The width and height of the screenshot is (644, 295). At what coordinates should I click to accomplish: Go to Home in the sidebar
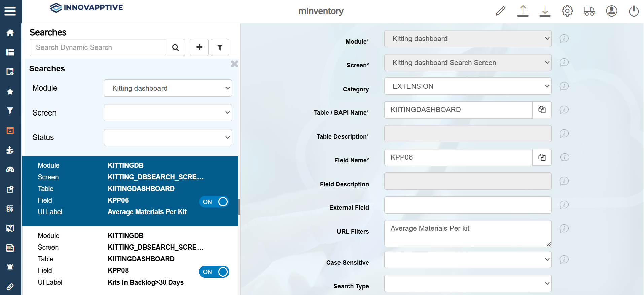[x=10, y=33]
